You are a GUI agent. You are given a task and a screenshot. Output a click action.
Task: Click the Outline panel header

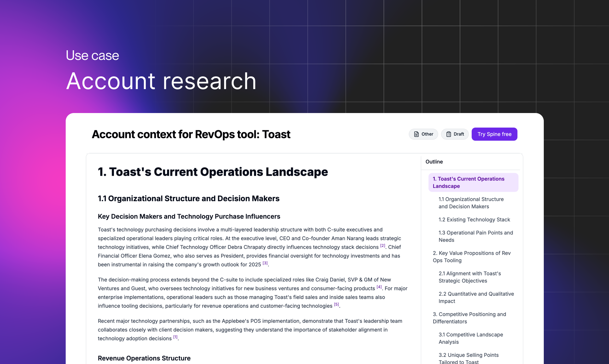tap(434, 162)
